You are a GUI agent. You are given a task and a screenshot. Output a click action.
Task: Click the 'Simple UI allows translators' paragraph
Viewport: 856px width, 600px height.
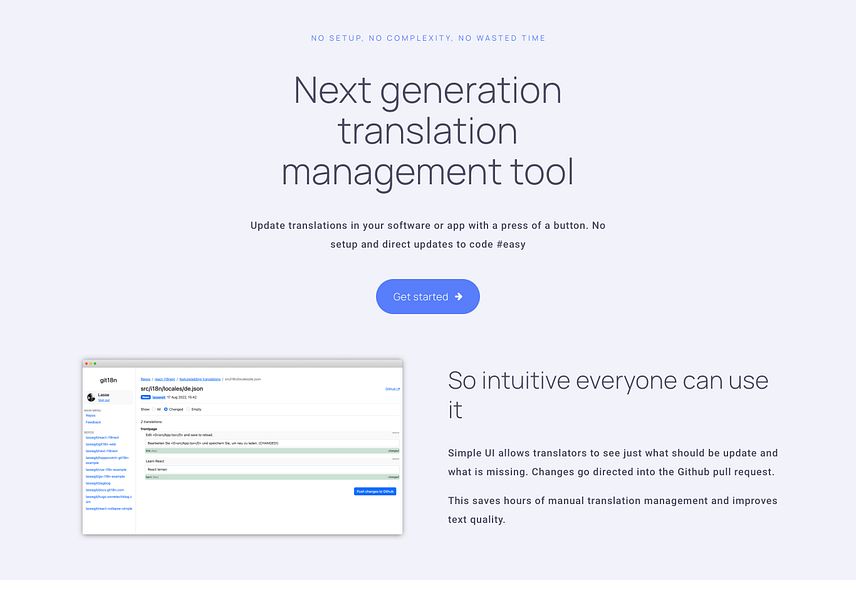(613, 462)
